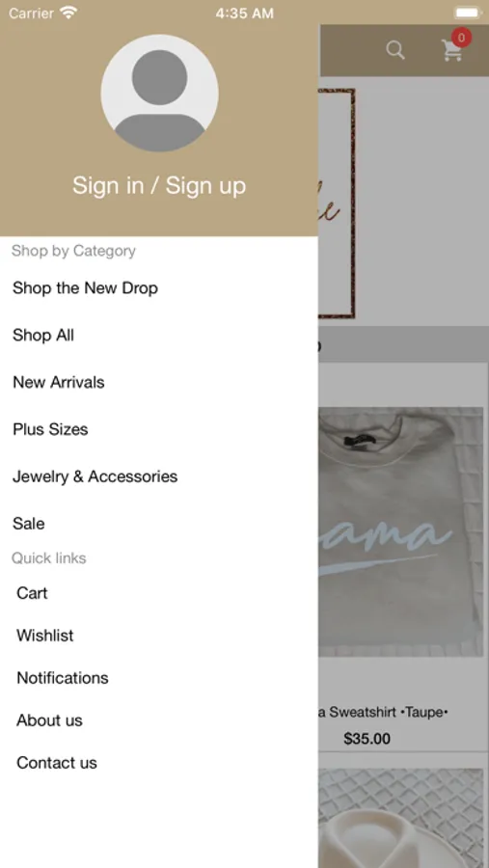
Task: Select the $35.00 sweatshirt price label
Action: pyautogui.click(x=367, y=739)
